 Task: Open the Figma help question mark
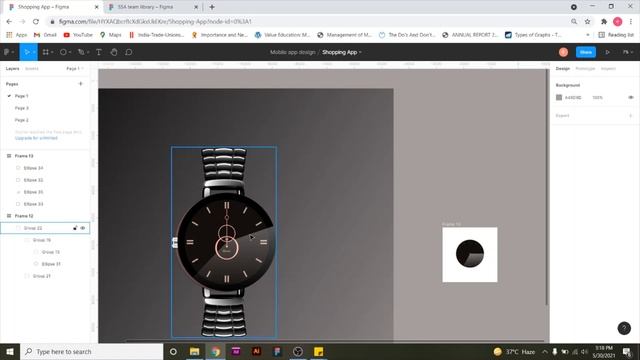tap(624, 328)
